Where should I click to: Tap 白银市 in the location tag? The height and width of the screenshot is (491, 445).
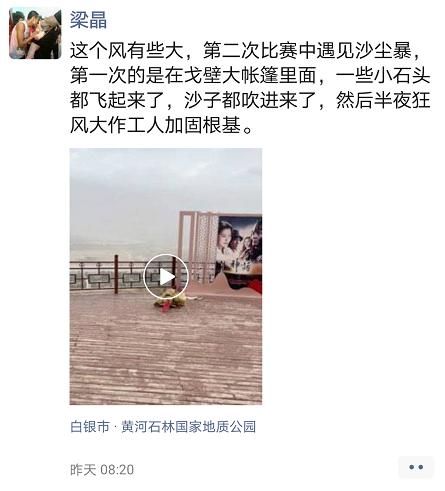(x=90, y=426)
